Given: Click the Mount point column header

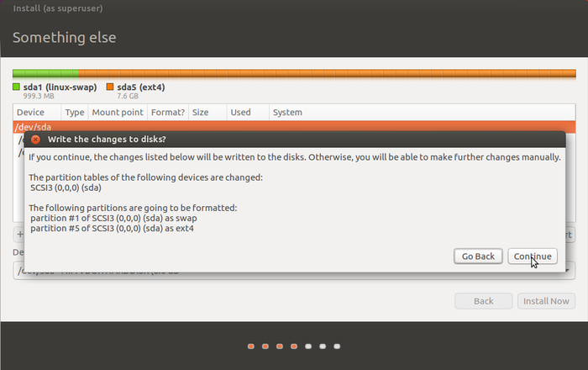Looking at the screenshot, I should point(118,112).
